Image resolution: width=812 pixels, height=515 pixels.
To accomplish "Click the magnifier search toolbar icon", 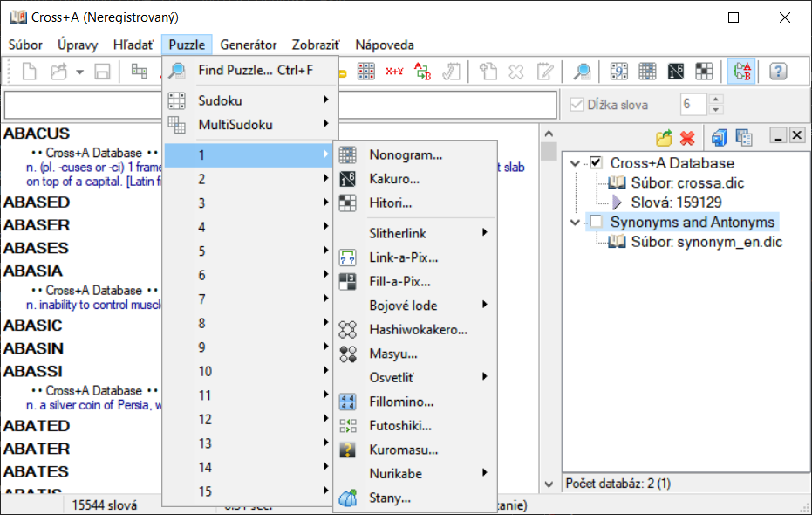I will pyautogui.click(x=581, y=72).
